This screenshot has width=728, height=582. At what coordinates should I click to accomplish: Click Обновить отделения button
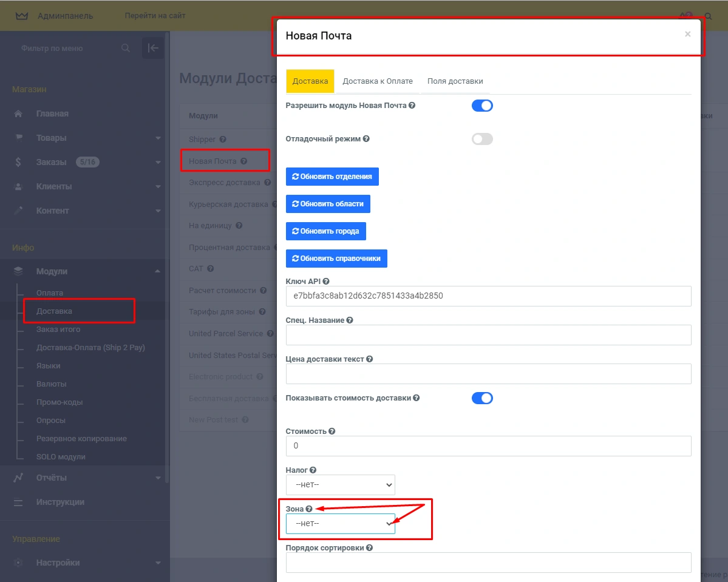[x=332, y=177]
